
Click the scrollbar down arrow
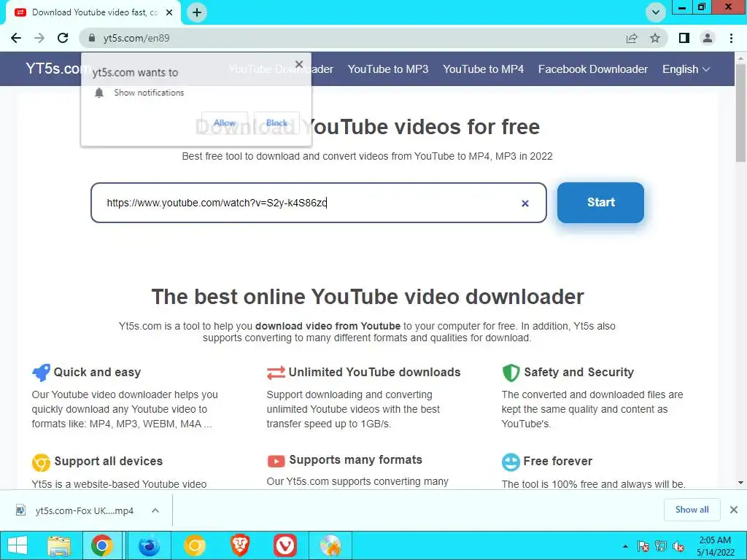click(x=741, y=483)
